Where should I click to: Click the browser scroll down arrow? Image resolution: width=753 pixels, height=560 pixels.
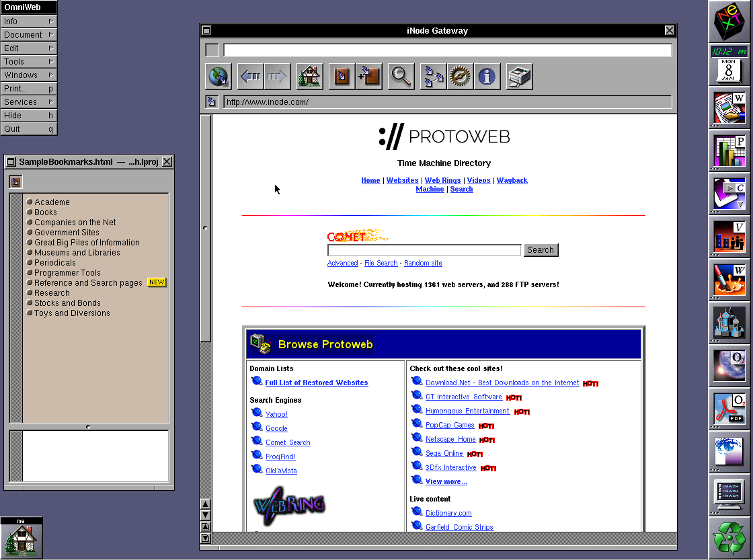206,516
